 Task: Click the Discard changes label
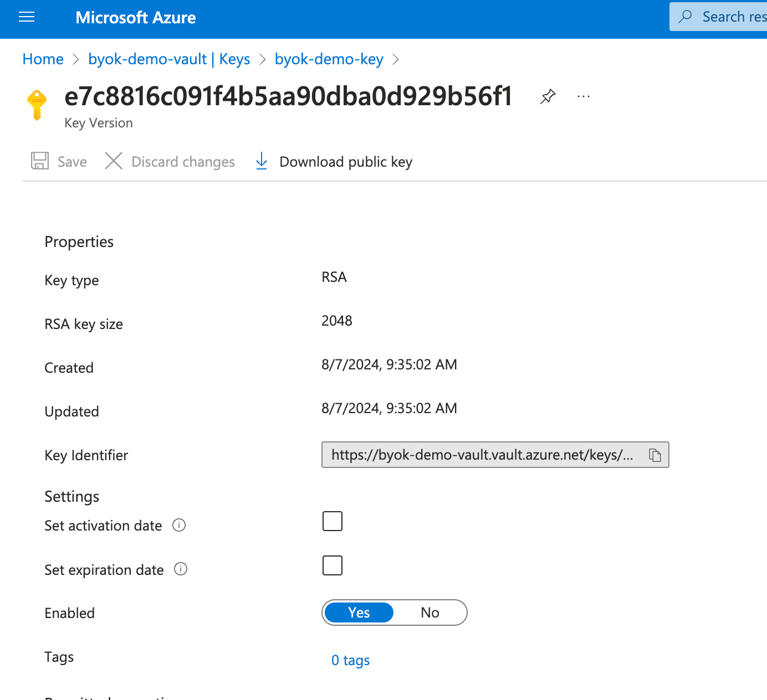pos(183,162)
